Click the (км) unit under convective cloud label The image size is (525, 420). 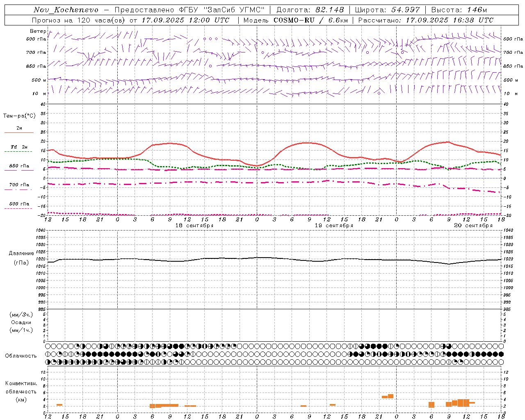21,399
